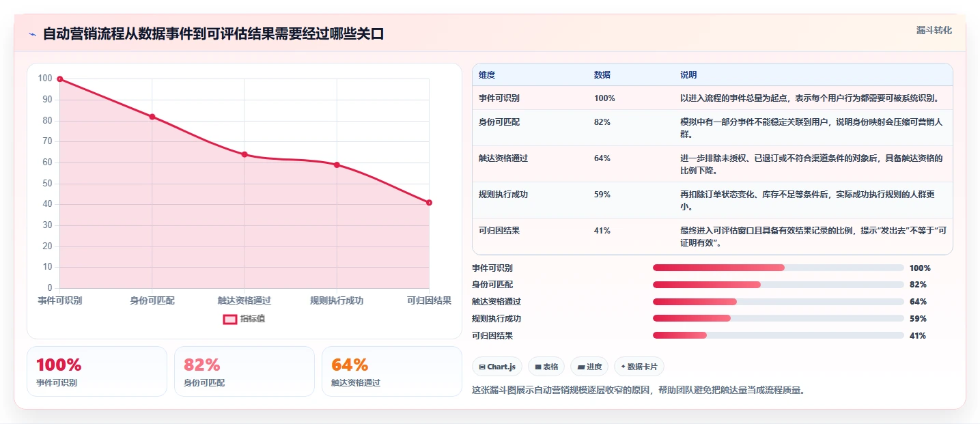Click the 100% value in the table
The height and width of the screenshot is (424, 980).
604,98
